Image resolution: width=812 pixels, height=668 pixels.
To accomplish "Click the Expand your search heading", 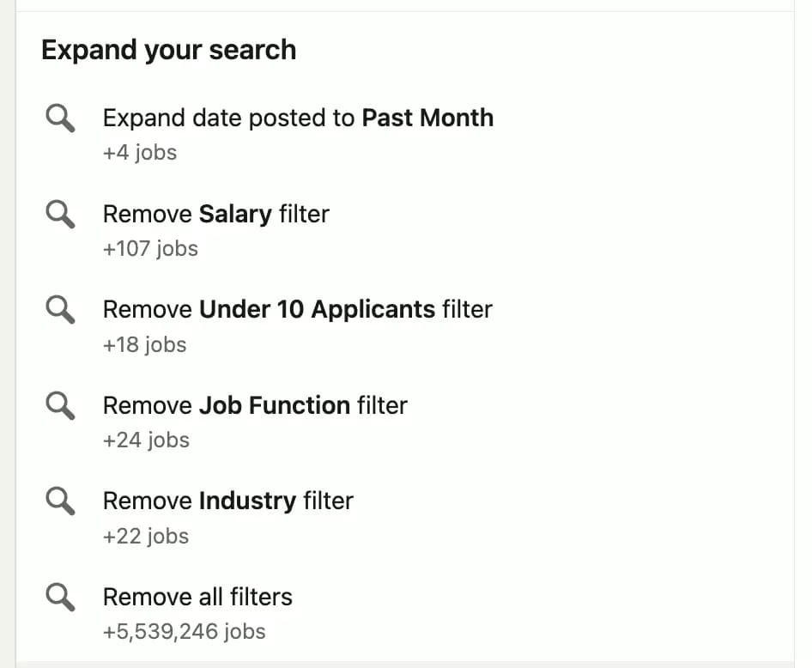I will coord(169,50).
